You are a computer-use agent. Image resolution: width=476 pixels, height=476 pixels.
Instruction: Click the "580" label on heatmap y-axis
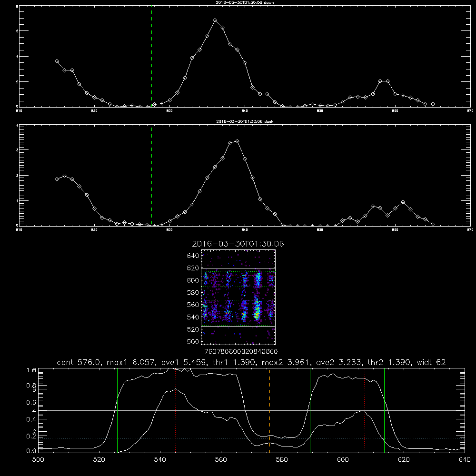(x=193, y=293)
